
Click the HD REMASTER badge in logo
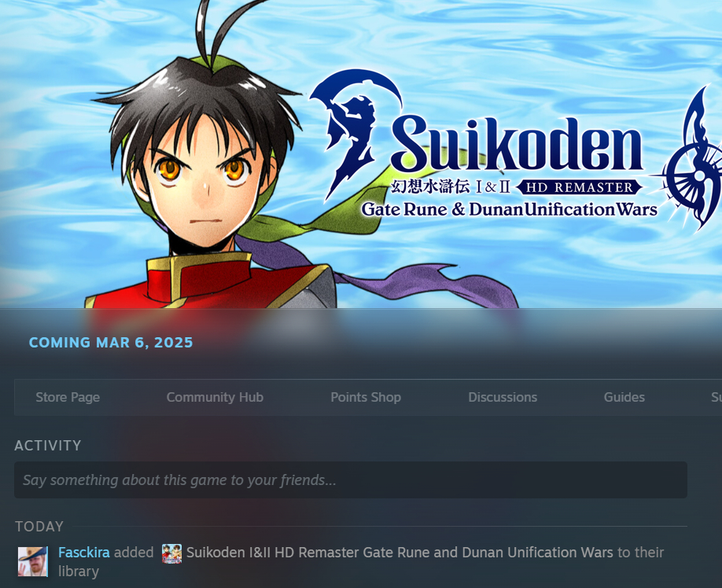(580, 187)
